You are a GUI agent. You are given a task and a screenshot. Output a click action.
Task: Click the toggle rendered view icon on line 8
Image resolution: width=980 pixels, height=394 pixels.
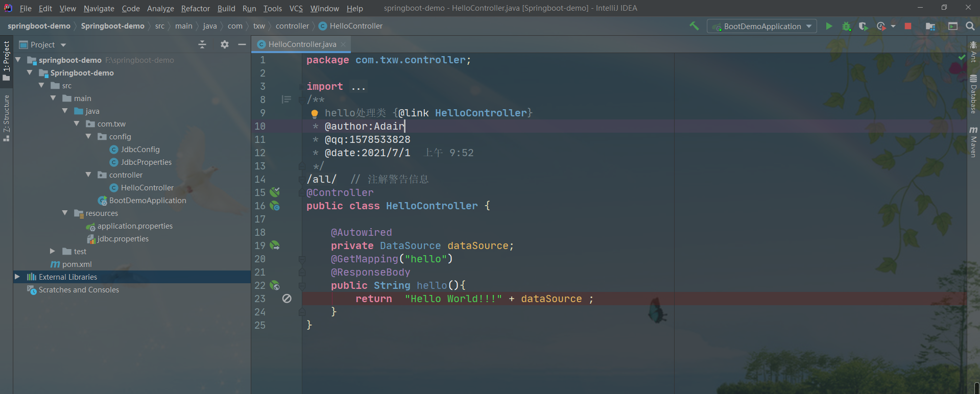coord(286,100)
